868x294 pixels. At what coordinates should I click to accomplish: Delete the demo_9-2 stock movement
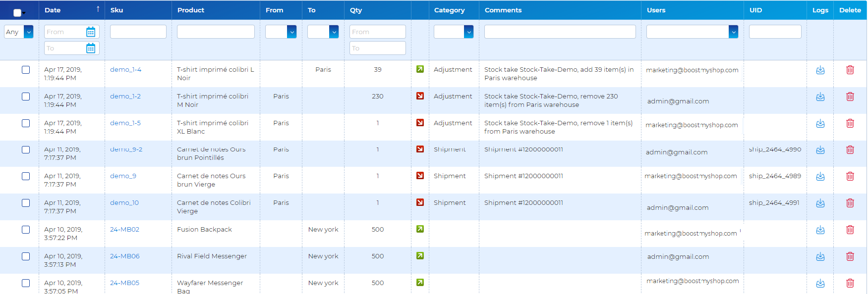point(850,149)
